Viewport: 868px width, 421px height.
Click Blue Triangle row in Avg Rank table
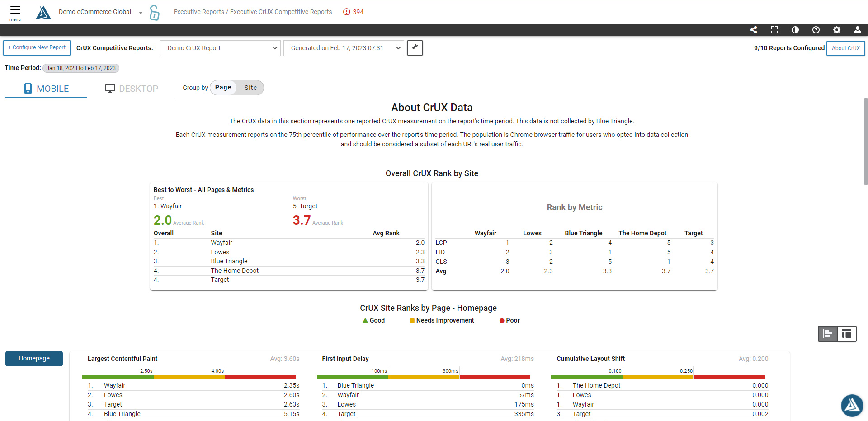[x=289, y=261]
